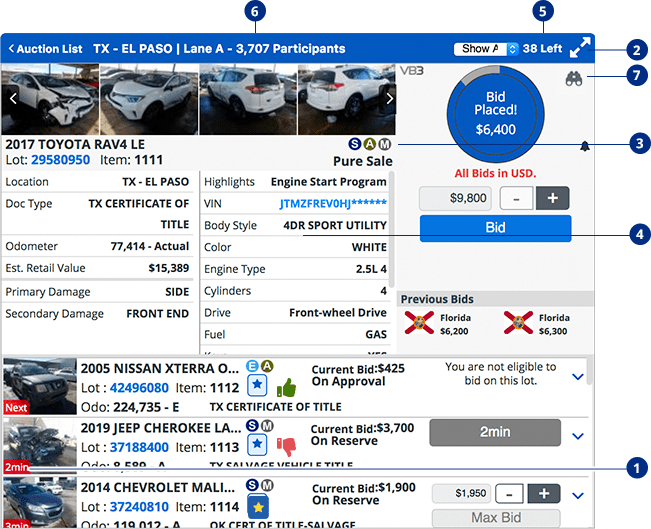The height and width of the screenshot is (529, 651).
Task: Click the A badge on Nissan Xterra
Action: [267, 366]
